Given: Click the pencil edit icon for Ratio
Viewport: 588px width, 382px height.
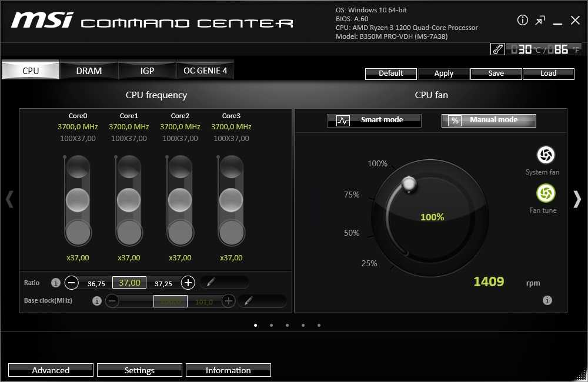Looking at the screenshot, I should [x=211, y=283].
